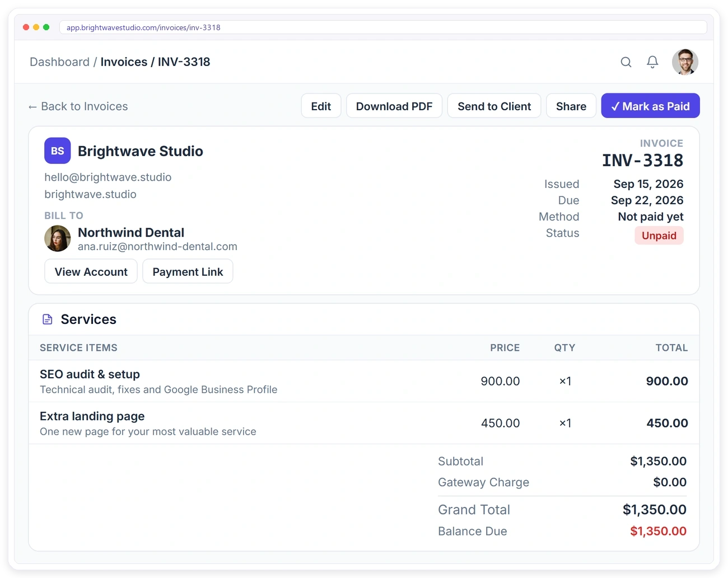This screenshot has width=728, height=578.
Task: Click the QTY column header
Action: [565, 347]
